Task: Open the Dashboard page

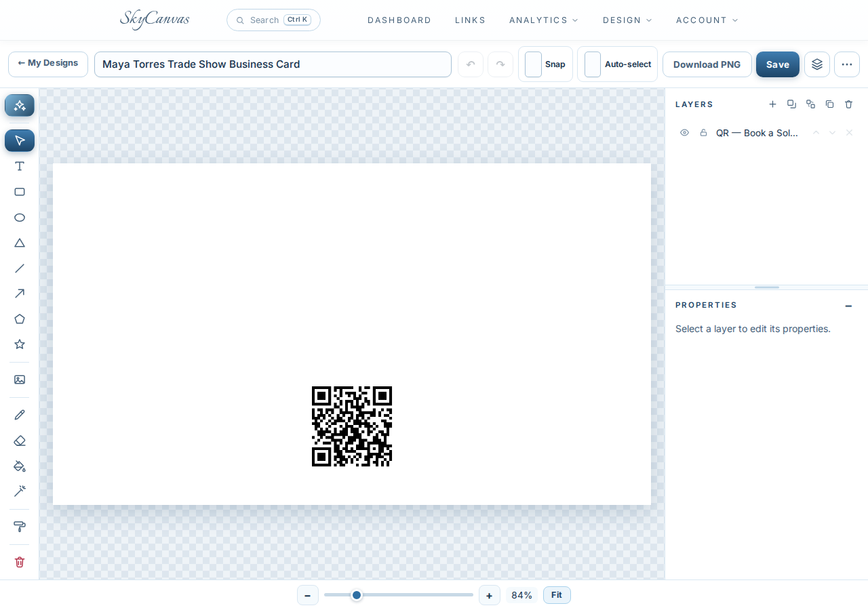Action: click(x=399, y=20)
